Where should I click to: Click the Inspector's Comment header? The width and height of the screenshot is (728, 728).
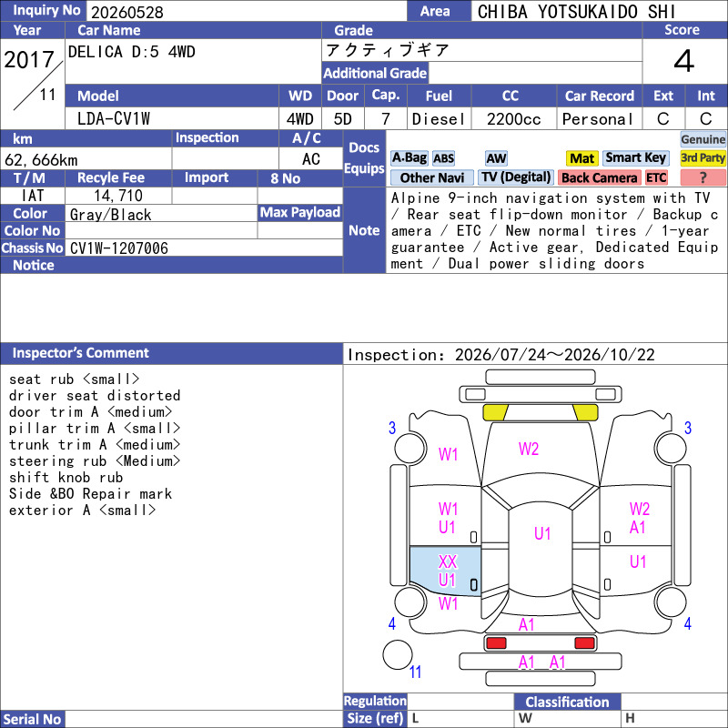(171, 353)
